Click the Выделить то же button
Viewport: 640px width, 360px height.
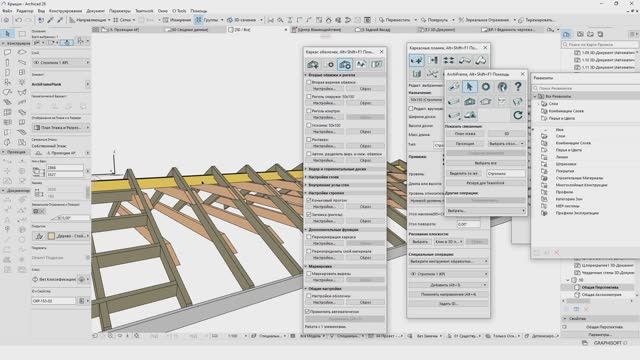[464, 173]
